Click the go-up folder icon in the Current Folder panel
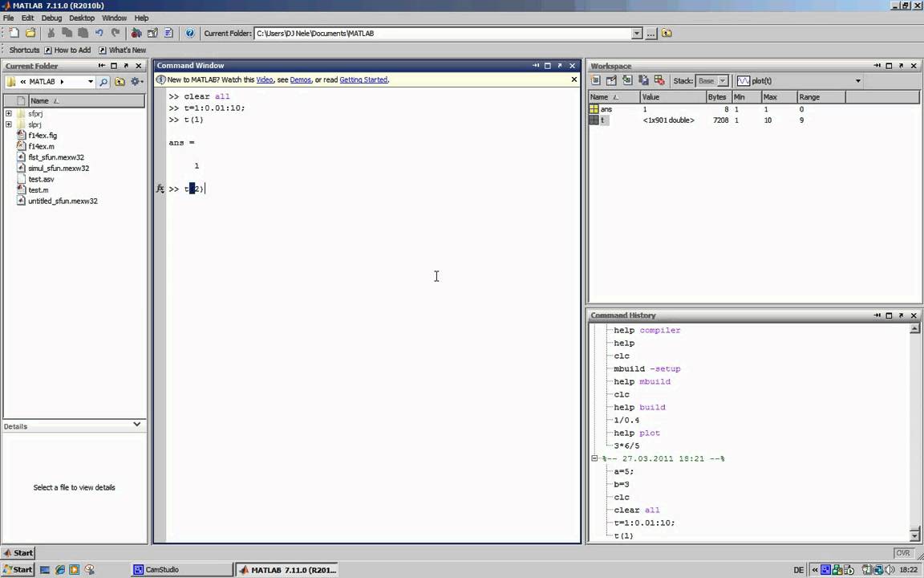Viewport: 924px width, 578px height. click(x=120, y=82)
